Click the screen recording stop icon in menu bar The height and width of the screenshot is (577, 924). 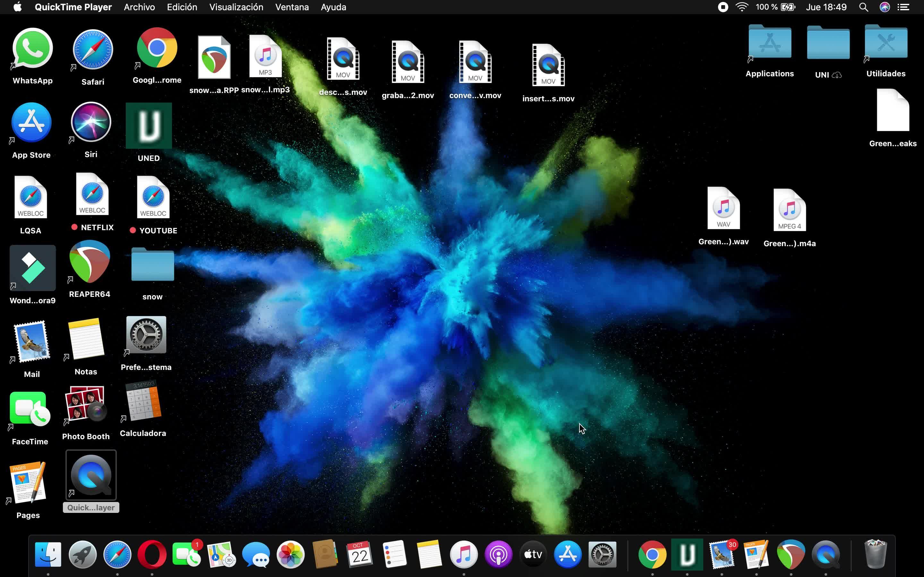click(723, 7)
